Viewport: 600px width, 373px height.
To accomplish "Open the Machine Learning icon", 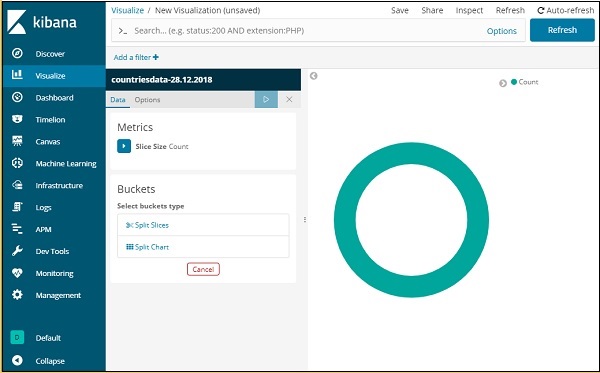I will 17,163.
